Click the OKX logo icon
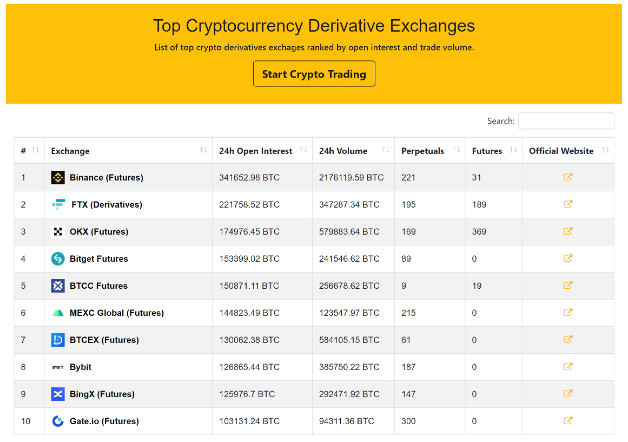Screen dimensions: 628x442 point(58,231)
